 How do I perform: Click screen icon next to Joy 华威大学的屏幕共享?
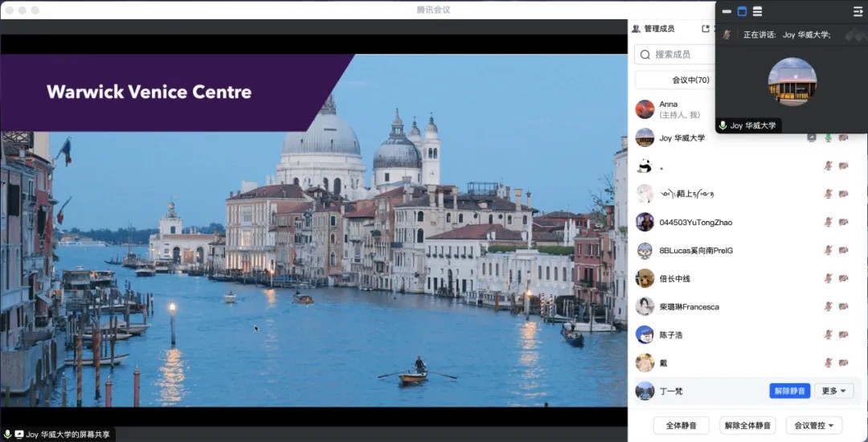tap(19, 435)
